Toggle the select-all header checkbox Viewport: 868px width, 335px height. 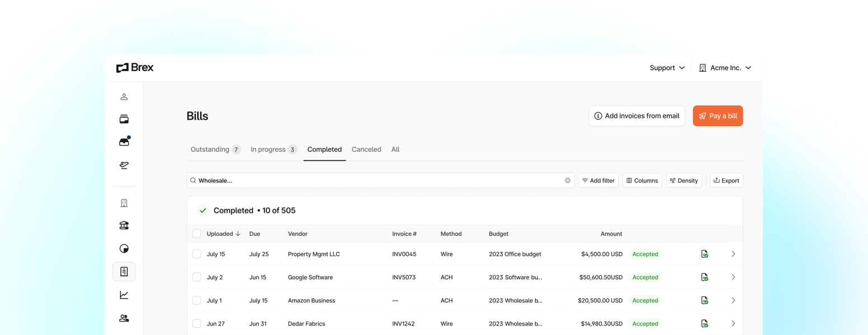(x=197, y=234)
